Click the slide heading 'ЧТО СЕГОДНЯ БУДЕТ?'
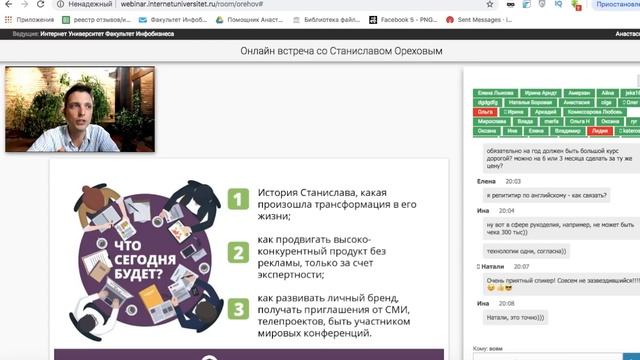Image resolution: width=640 pixels, height=360 pixels. click(144, 260)
